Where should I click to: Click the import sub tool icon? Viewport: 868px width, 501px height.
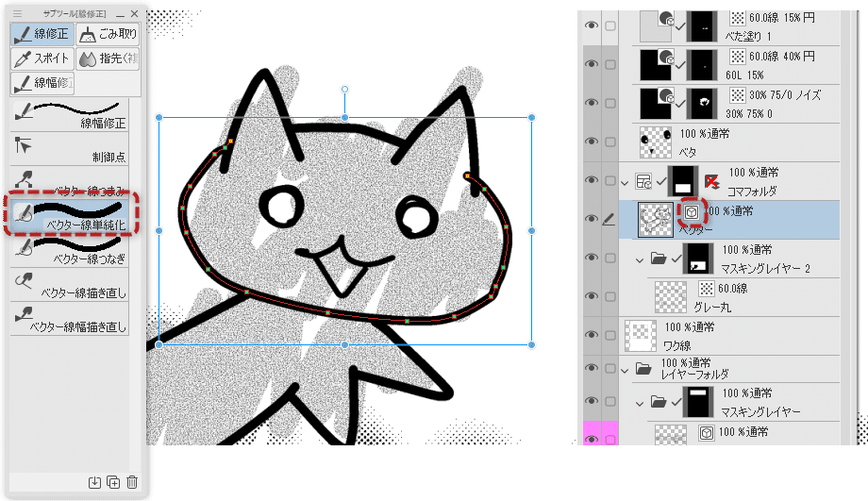click(94, 482)
